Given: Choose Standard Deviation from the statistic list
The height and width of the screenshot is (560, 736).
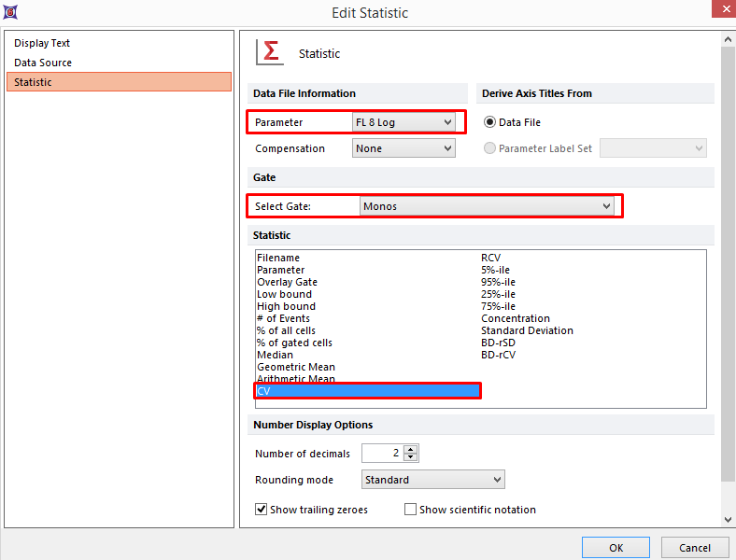Looking at the screenshot, I should pos(527,330).
